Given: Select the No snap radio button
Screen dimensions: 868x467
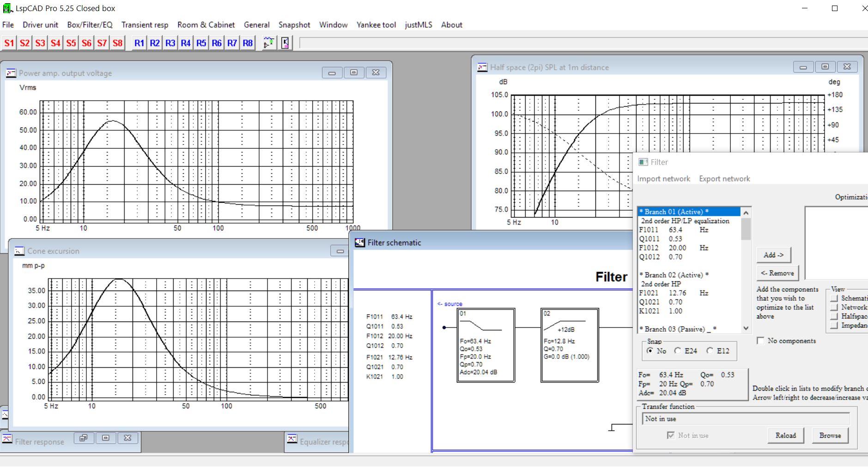Looking at the screenshot, I should (x=650, y=351).
